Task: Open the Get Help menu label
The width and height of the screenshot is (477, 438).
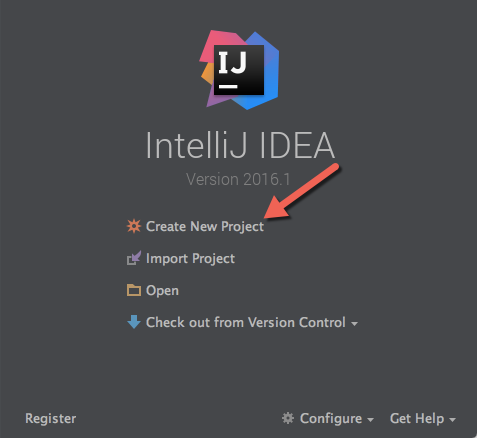Action: coord(417,419)
